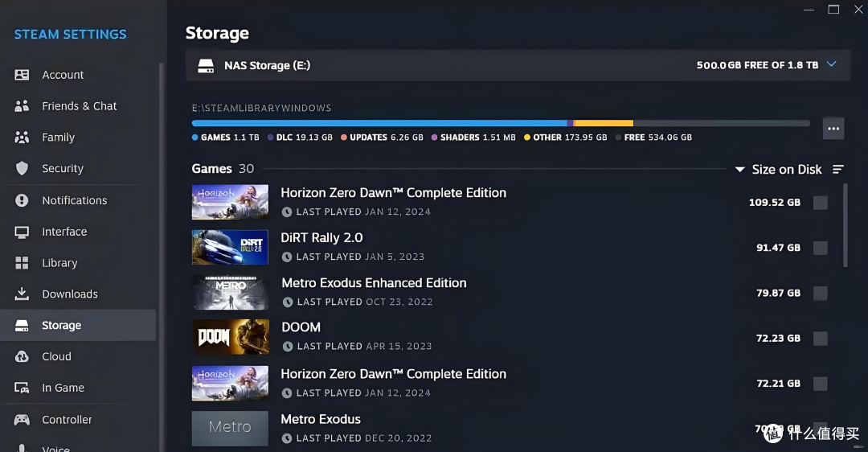This screenshot has height=452, width=868.
Task: Open Cloud settings
Action: (x=78, y=357)
